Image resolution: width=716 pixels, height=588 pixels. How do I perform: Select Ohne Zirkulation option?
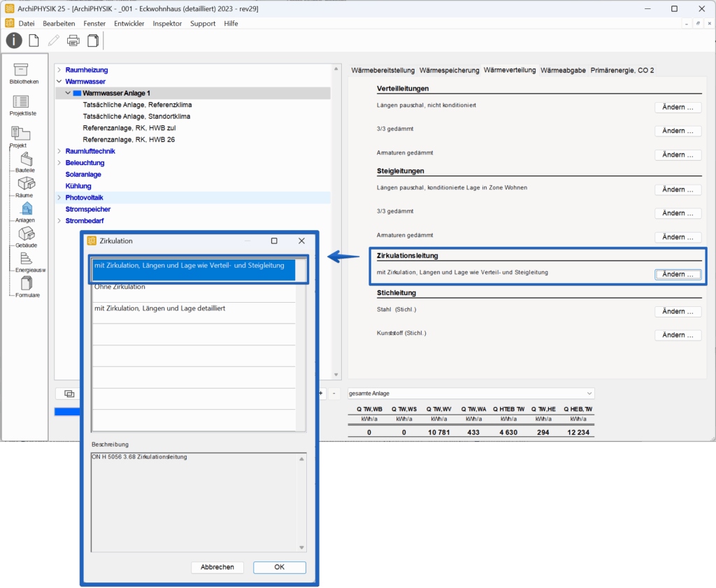pos(194,292)
